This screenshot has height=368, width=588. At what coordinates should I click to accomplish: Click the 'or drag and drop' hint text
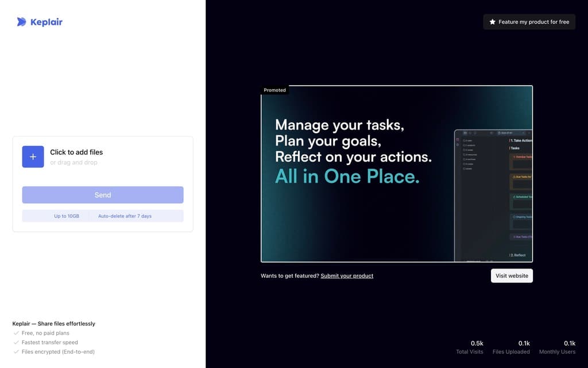74,162
